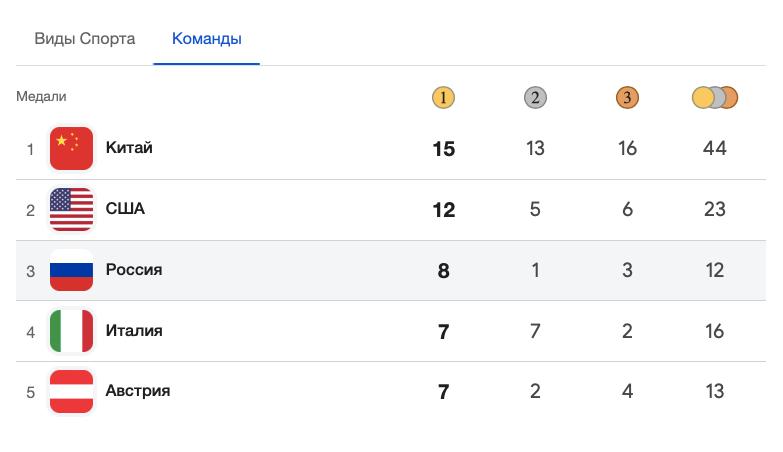Click the total medals combined icon

tap(714, 98)
